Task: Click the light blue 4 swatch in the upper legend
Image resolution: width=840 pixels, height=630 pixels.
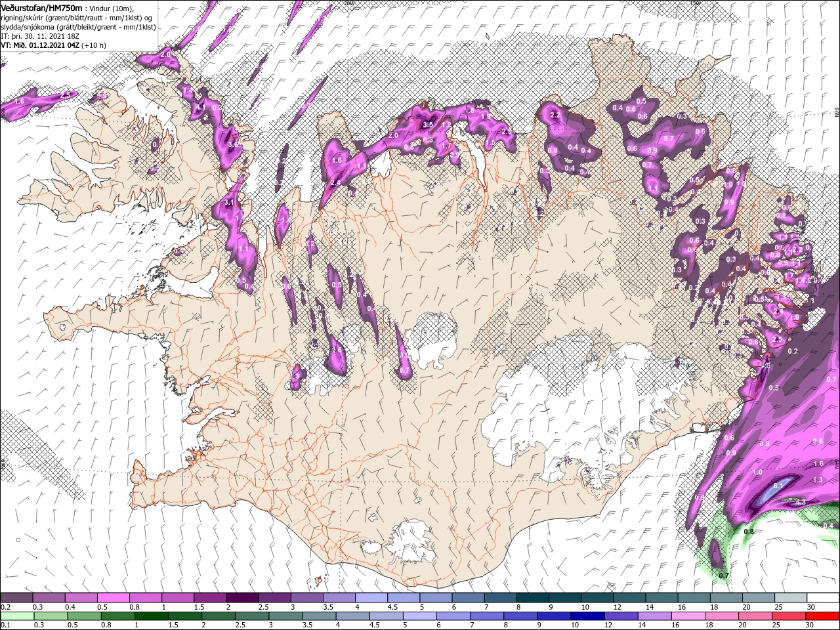Action: [x=370, y=598]
